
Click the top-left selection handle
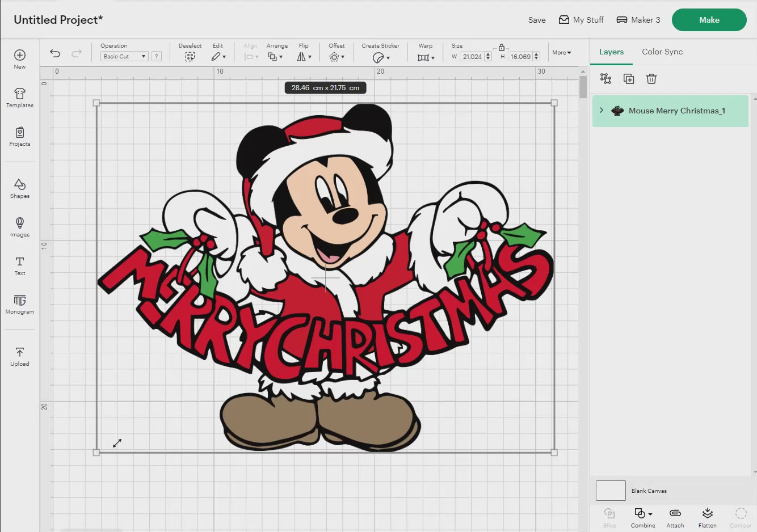point(96,103)
